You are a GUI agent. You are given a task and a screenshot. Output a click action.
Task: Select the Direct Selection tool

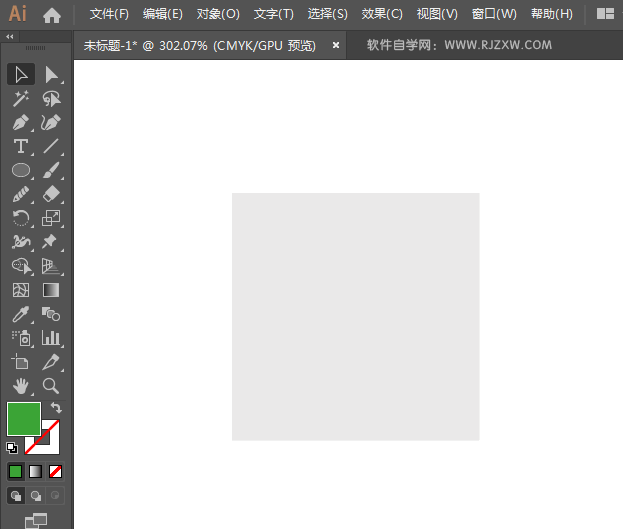(x=51, y=74)
